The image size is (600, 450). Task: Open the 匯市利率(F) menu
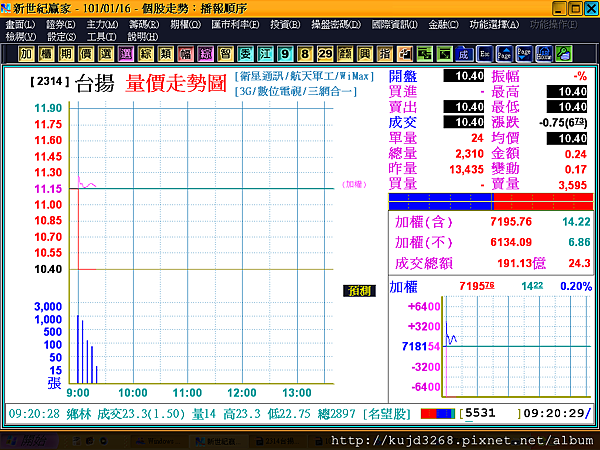pos(235,24)
